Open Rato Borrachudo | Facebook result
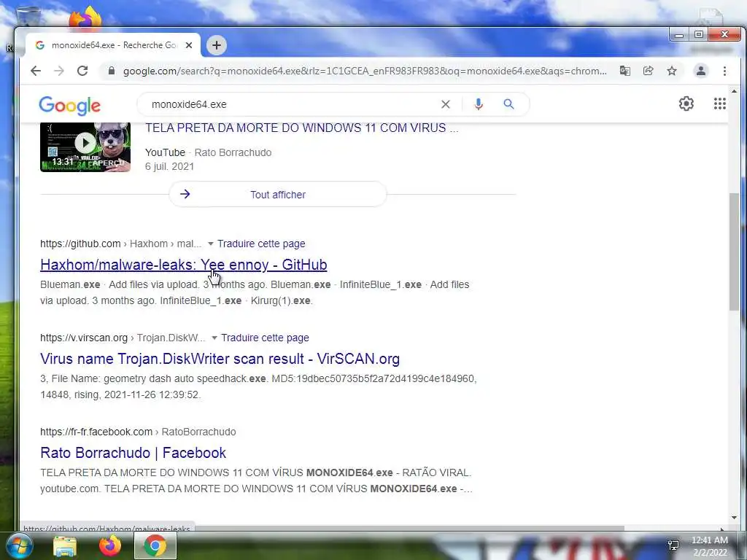Image resolution: width=747 pixels, height=560 pixels. (x=133, y=453)
